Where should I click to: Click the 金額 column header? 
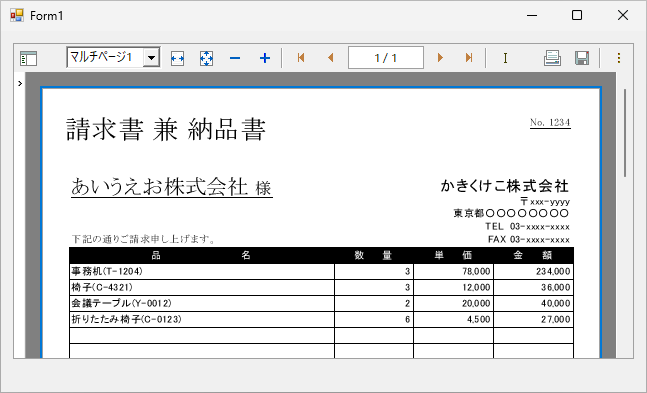[533, 256]
